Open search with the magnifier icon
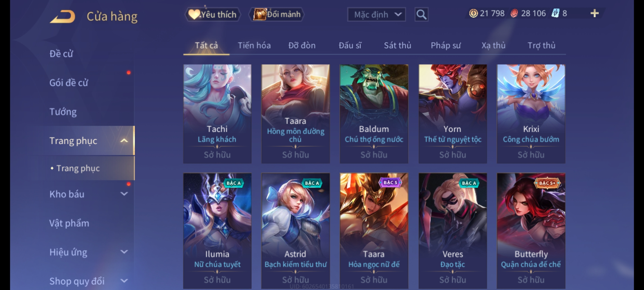Screen dimensions: 644x290 [421, 15]
